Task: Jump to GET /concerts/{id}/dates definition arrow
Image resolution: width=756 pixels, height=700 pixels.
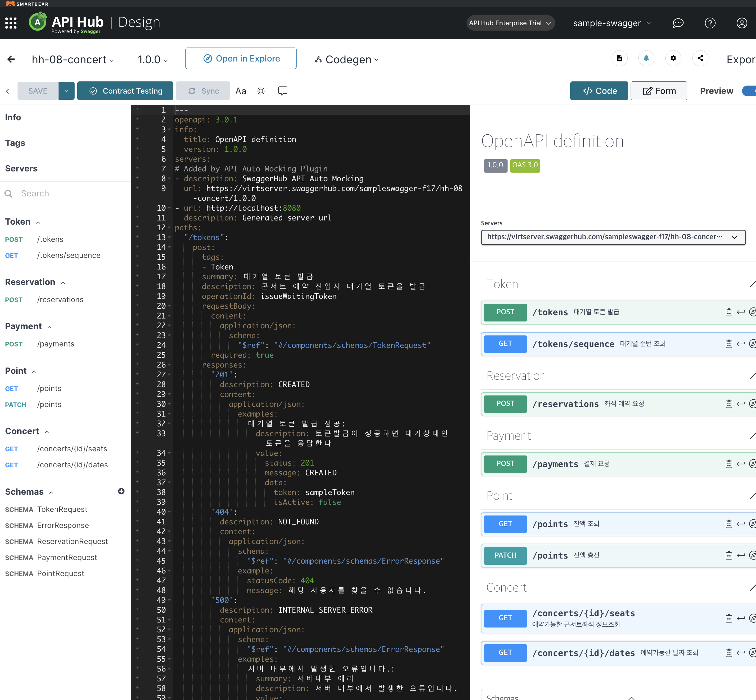Action: pyautogui.click(x=741, y=653)
